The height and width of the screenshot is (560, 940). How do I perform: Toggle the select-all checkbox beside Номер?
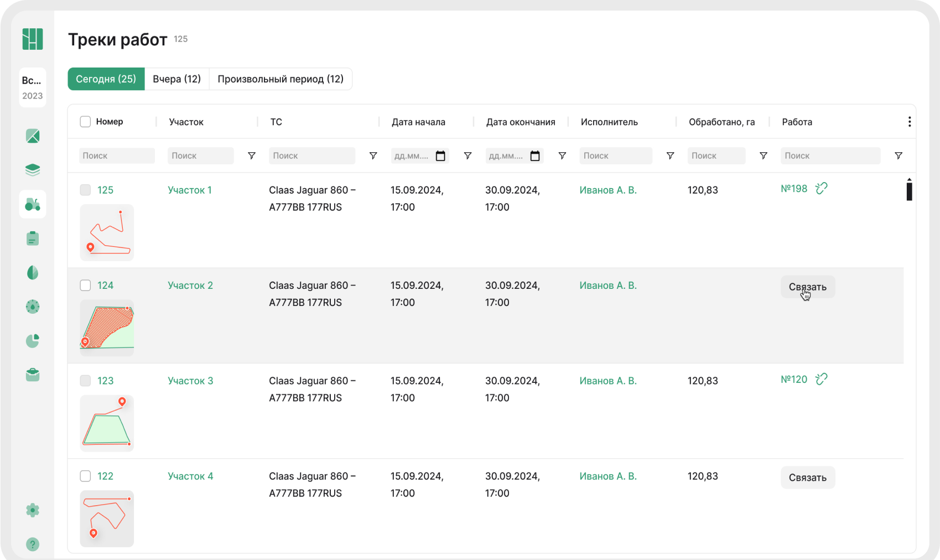tap(85, 122)
